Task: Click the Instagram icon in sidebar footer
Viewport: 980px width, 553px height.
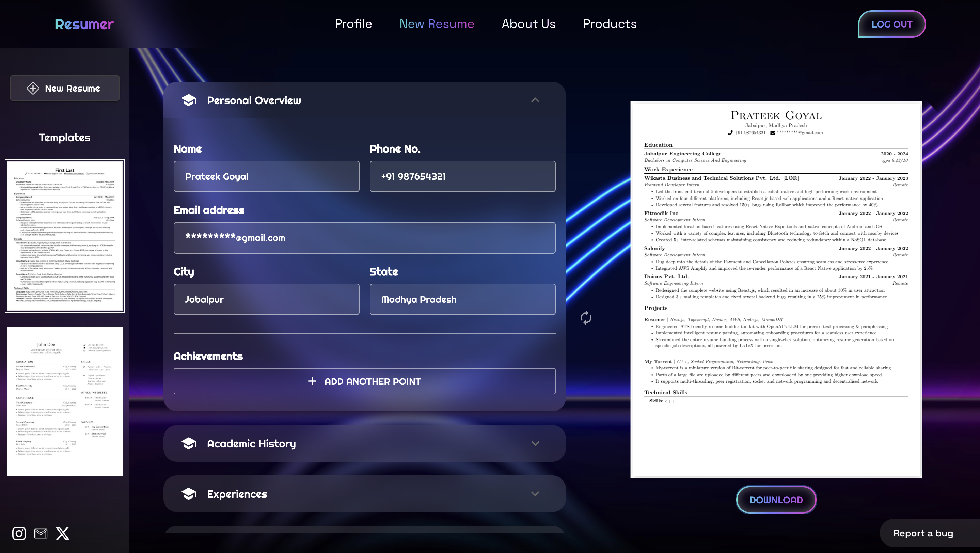Action: [19, 533]
